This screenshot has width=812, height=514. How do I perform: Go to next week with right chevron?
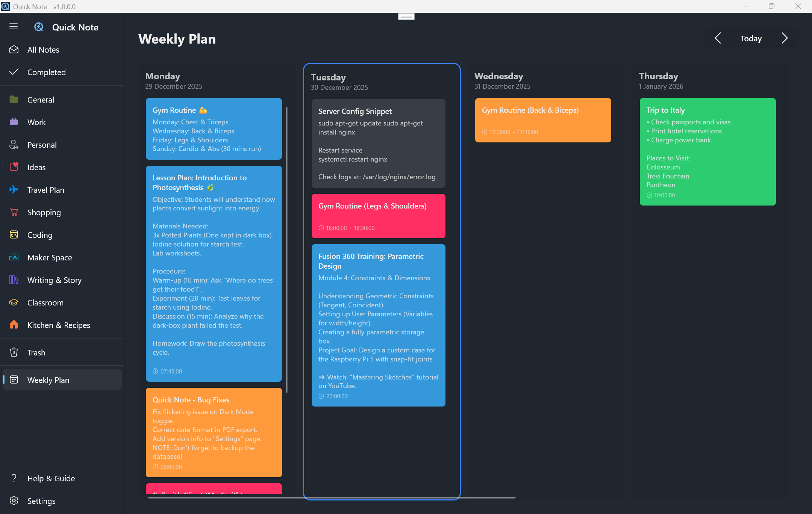click(x=784, y=38)
